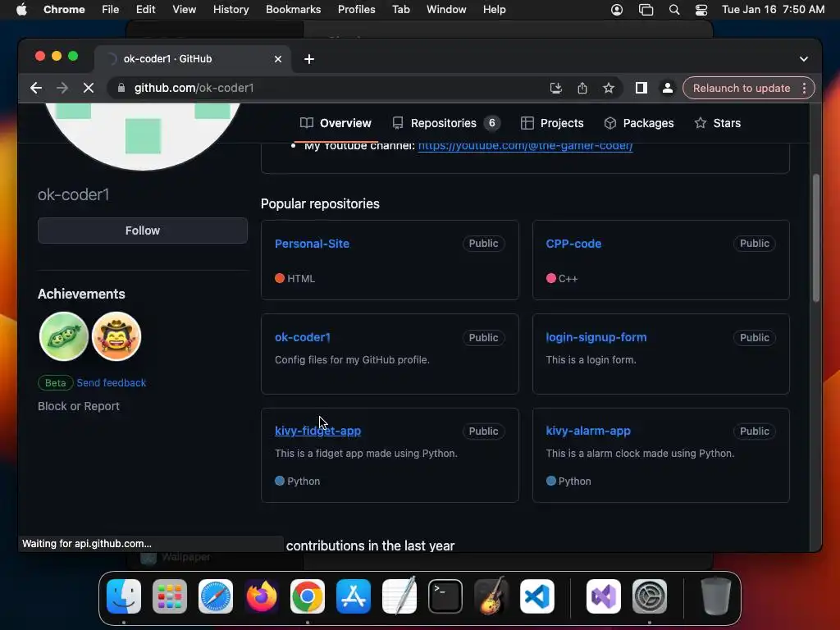Click the YOLO achievement badge
This screenshot has height=630, width=840.
tap(116, 336)
